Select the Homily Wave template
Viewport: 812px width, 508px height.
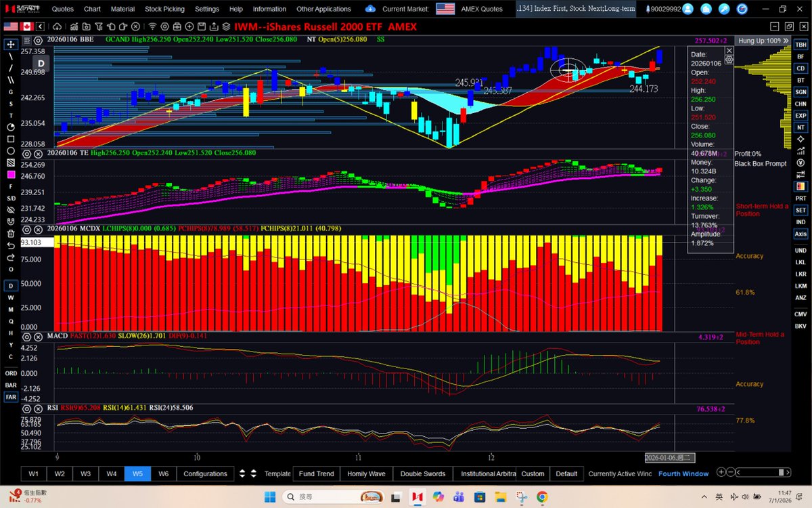click(366, 473)
